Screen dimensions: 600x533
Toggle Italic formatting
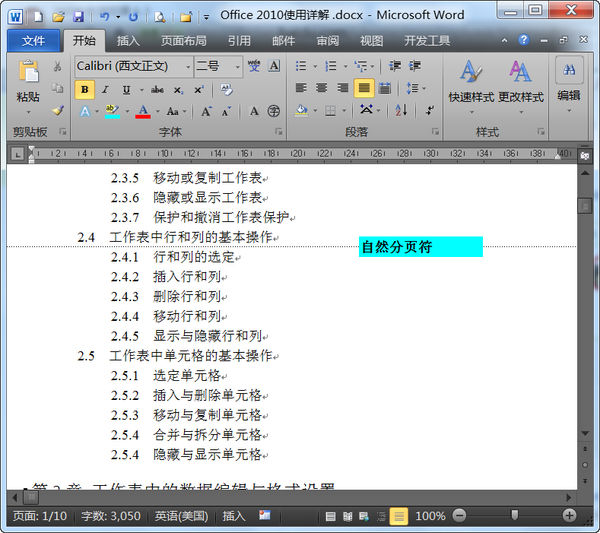click(x=105, y=90)
